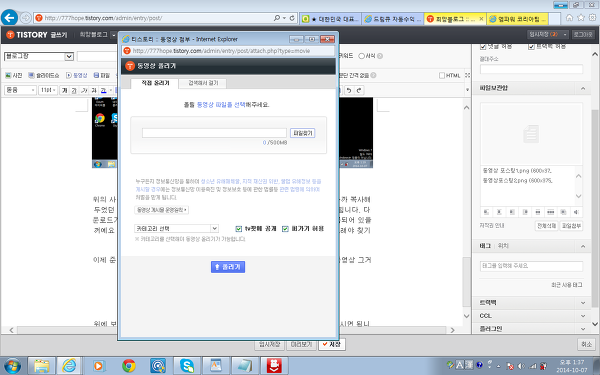Select the 태그 tab in the sidebar
Image resolution: width=600 pixels, height=375 pixels.
pyautogui.click(x=485, y=246)
